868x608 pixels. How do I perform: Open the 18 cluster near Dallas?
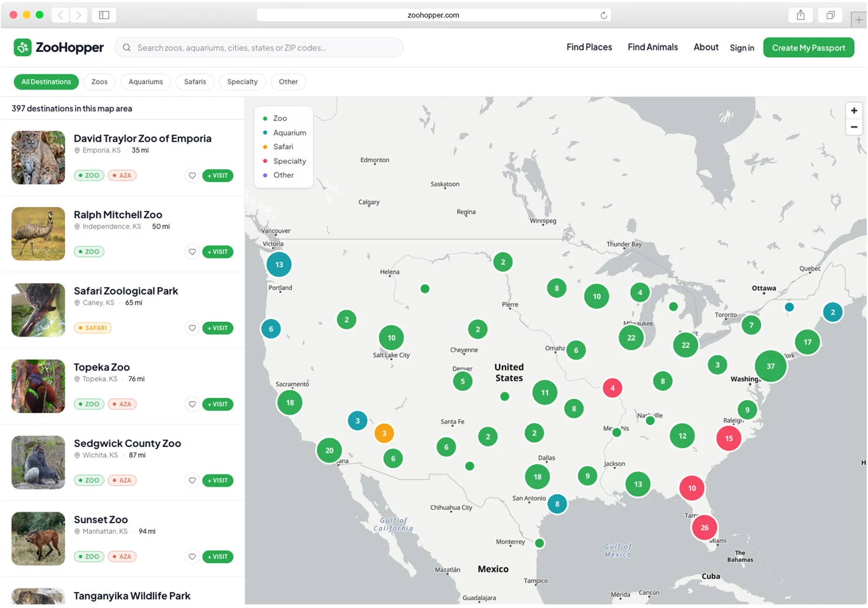click(x=538, y=477)
